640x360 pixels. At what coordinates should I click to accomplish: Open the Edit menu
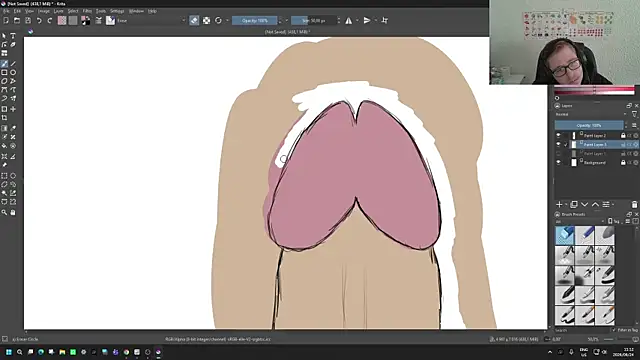click(x=17, y=11)
